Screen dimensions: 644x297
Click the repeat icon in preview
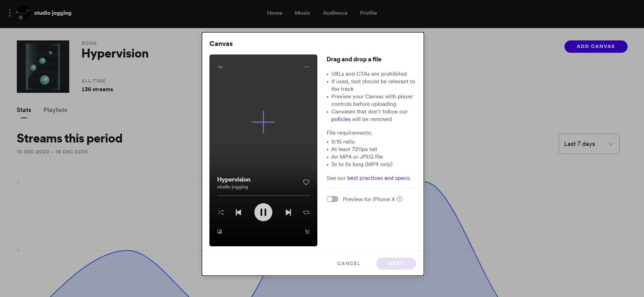[x=306, y=212]
